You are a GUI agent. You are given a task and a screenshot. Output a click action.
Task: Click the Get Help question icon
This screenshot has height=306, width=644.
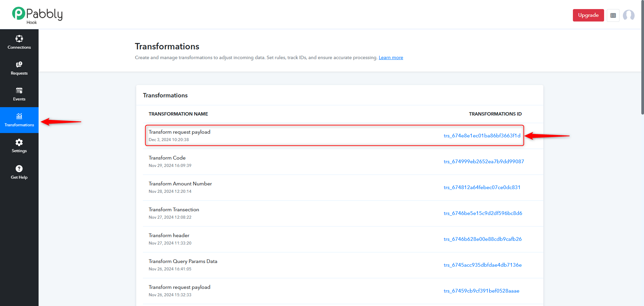tap(19, 169)
